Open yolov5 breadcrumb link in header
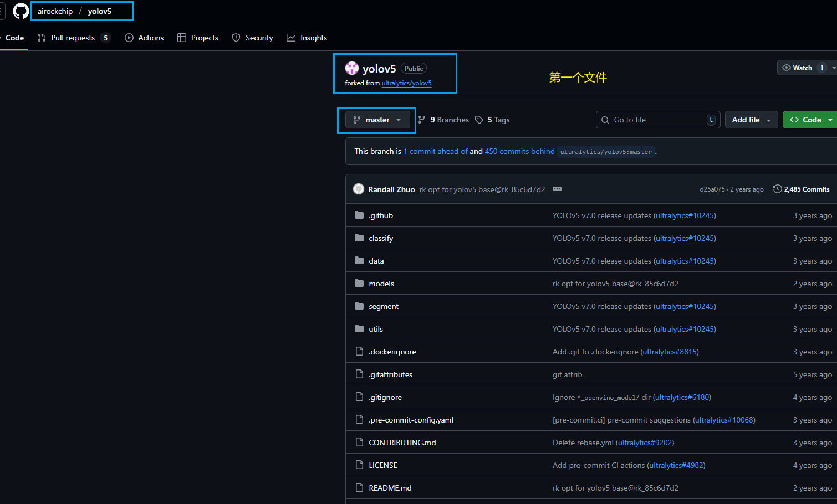The height and width of the screenshot is (504, 837). tap(99, 11)
